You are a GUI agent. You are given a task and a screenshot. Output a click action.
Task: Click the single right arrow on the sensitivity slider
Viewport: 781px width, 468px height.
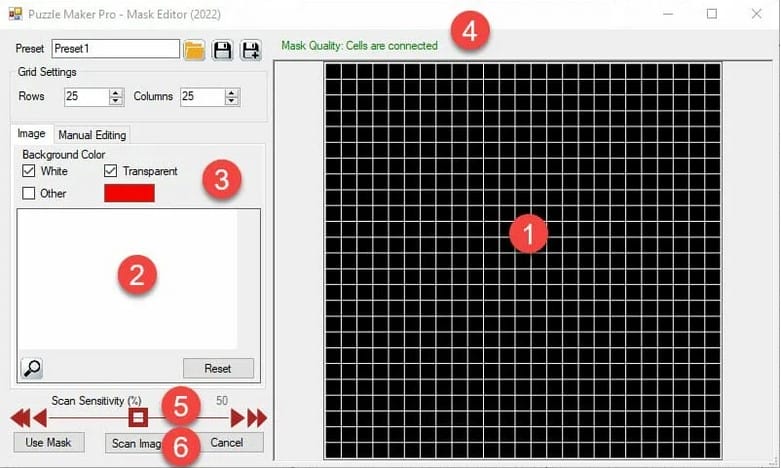(x=238, y=417)
